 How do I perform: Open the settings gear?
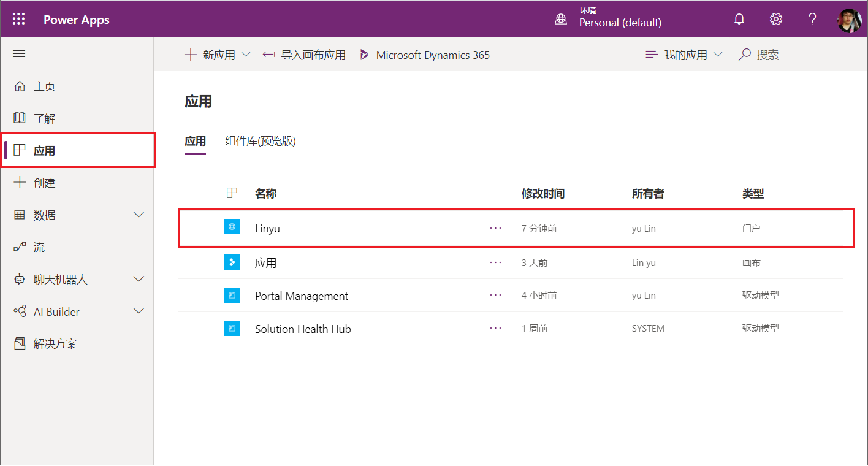pos(776,19)
